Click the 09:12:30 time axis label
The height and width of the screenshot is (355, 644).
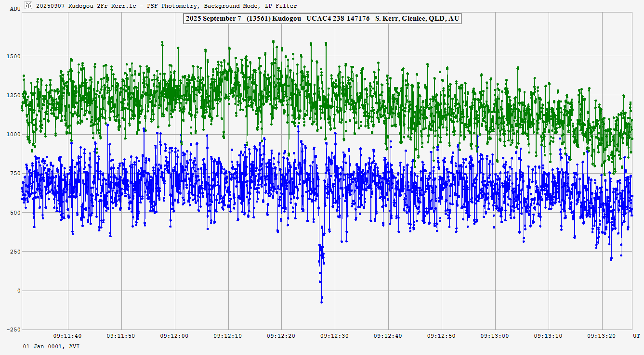[334, 335]
